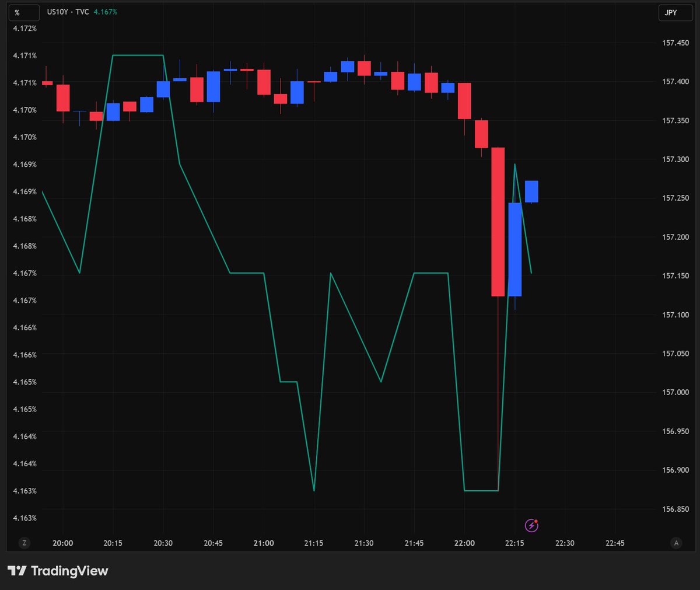Screen dimensions: 700x590
Task: Click the JPY currency button
Action: pos(675,12)
